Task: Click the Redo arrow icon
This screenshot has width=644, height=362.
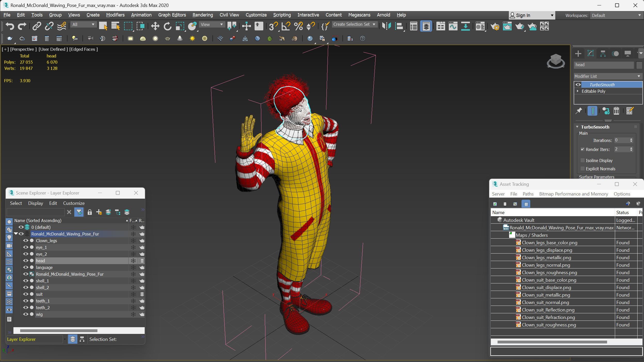Action: pos(22,26)
